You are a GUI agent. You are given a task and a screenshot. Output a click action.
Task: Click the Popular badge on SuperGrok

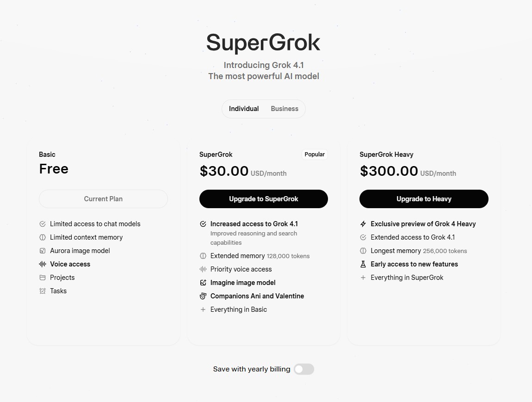coord(315,155)
